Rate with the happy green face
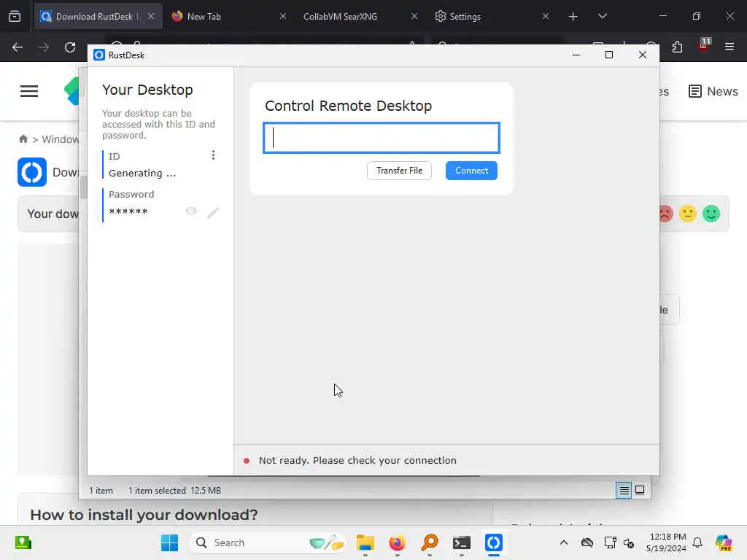The width and height of the screenshot is (747, 560). (711, 214)
